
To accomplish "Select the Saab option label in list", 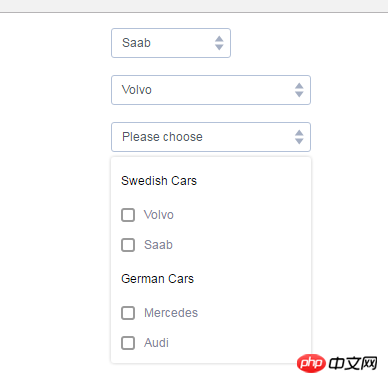I will click(158, 245).
